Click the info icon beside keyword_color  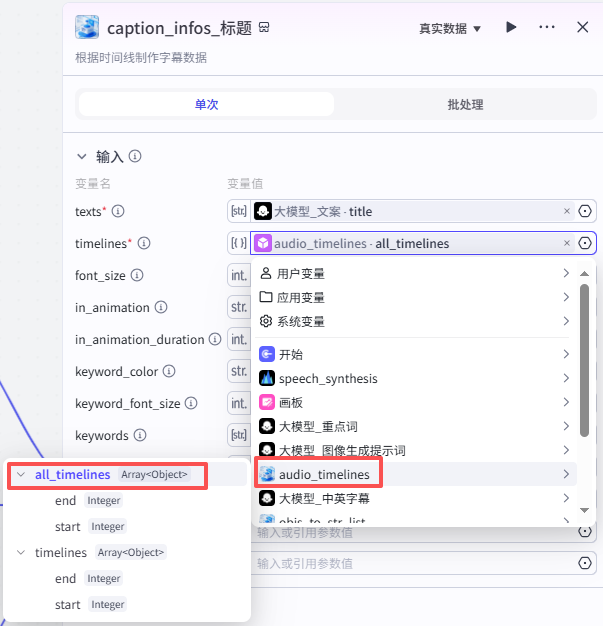[x=169, y=371]
